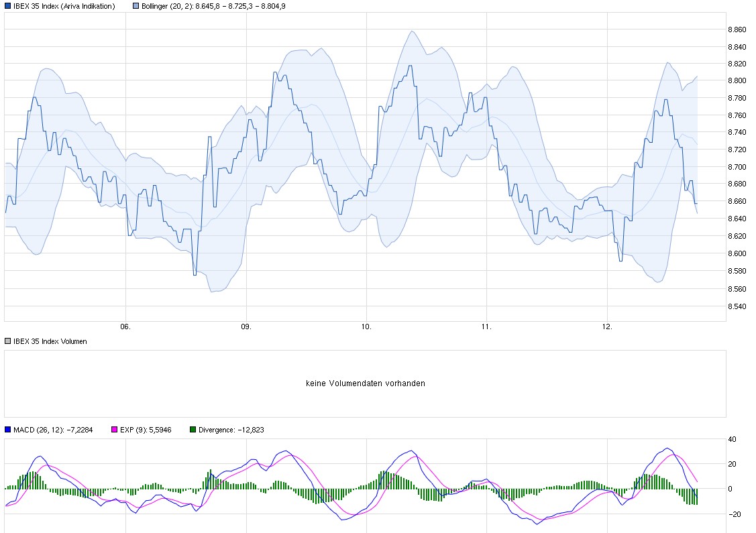Click the 'IBEX 35 Index Volumen' label
Screen dimensions: 756x533
[50, 341]
